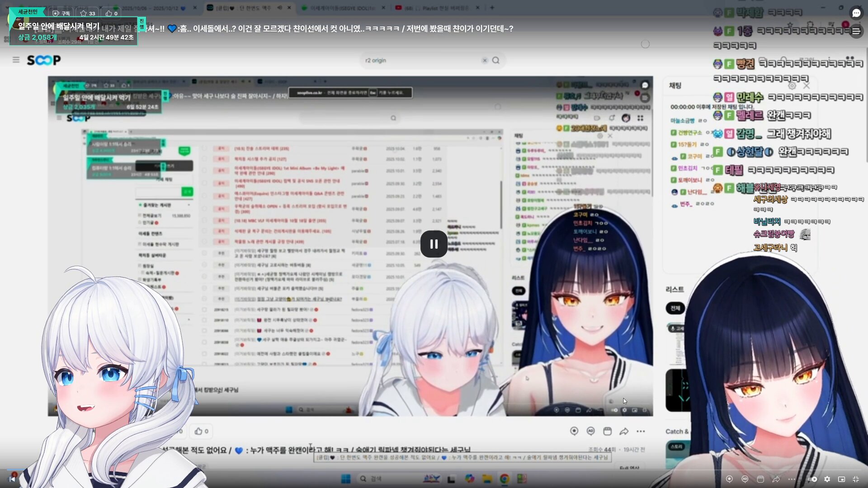
Task: Open chat via speech bubble icon
Action: click(x=856, y=13)
